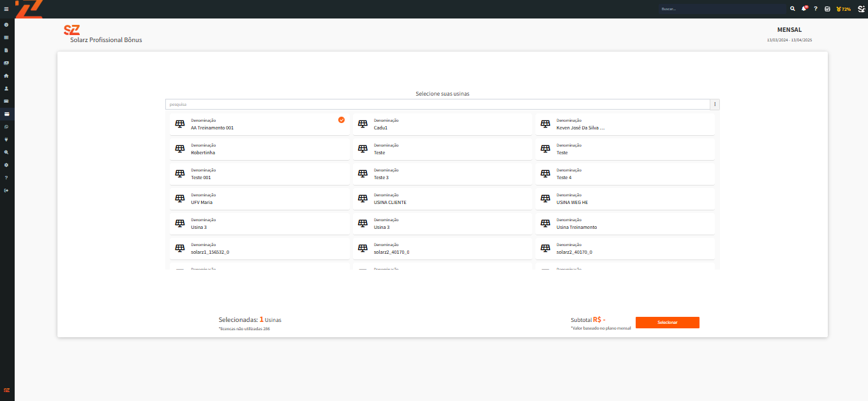
Task: Select the UFV Maria plant card
Action: [259, 199]
